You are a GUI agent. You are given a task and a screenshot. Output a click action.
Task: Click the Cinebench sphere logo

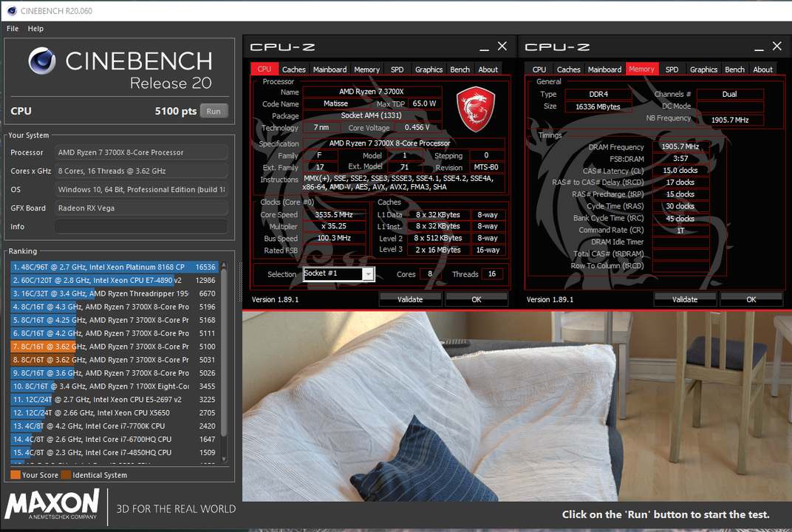(x=42, y=61)
